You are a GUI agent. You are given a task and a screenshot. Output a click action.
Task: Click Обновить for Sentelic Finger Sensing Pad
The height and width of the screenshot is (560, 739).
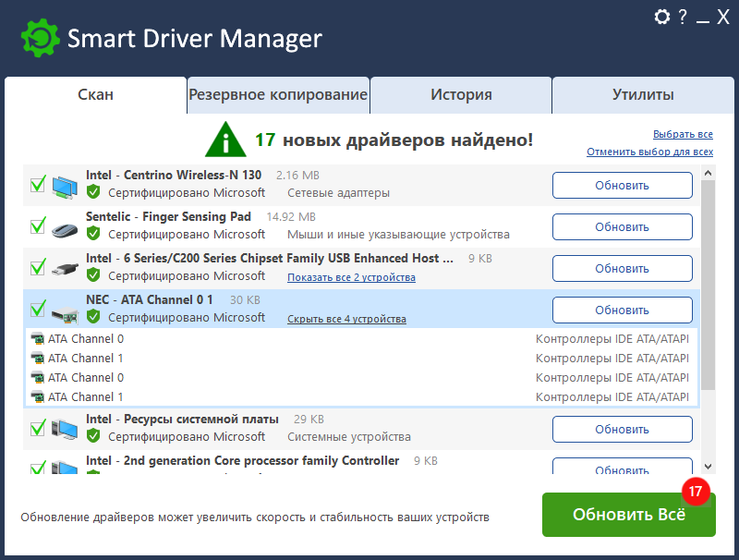point(622,226)
